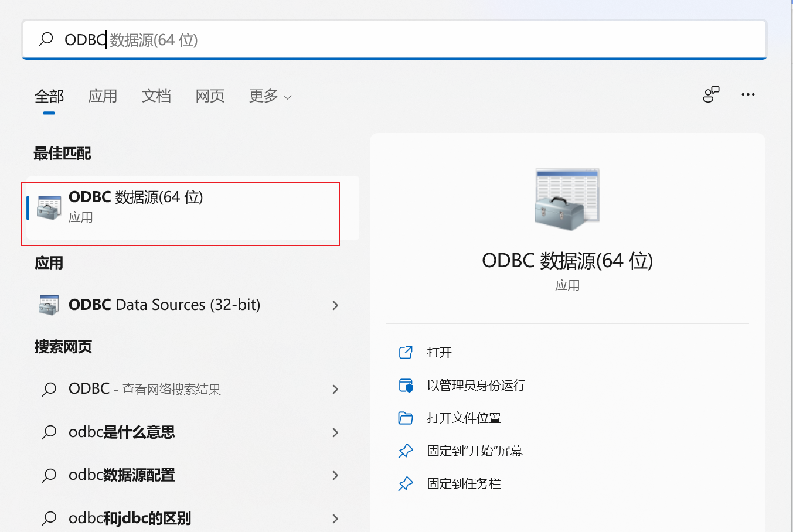Click inside the search input field
The width and height of the screenshot is (793, 532).
234,39
